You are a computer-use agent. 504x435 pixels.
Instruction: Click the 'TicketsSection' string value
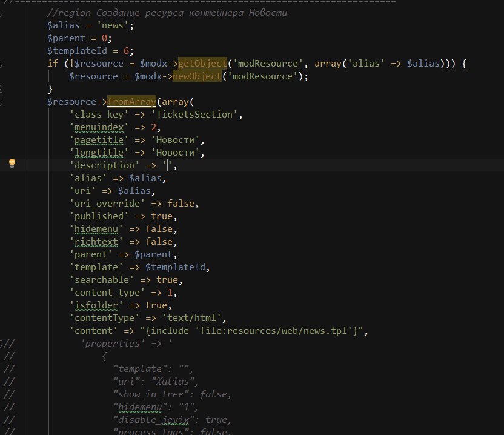click(x=194, y=115)
